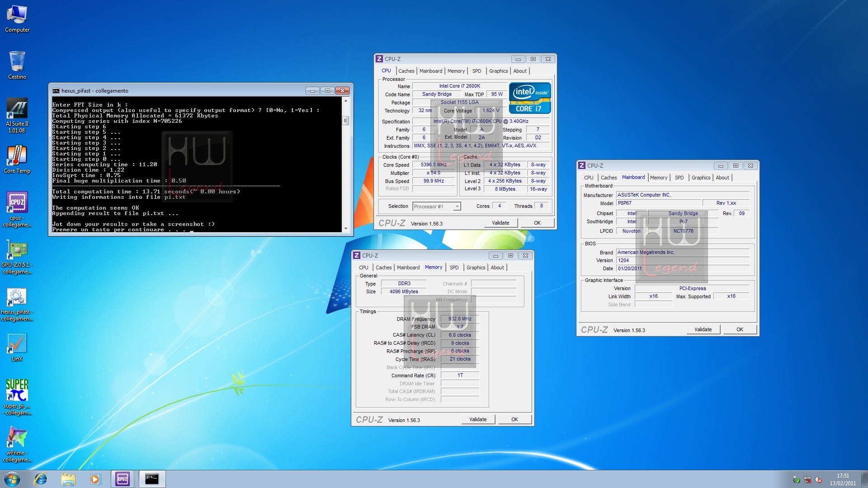The image size is (868, 488).
Task: Open Windows Media Player from taskbar
Action: click(95, 479)
